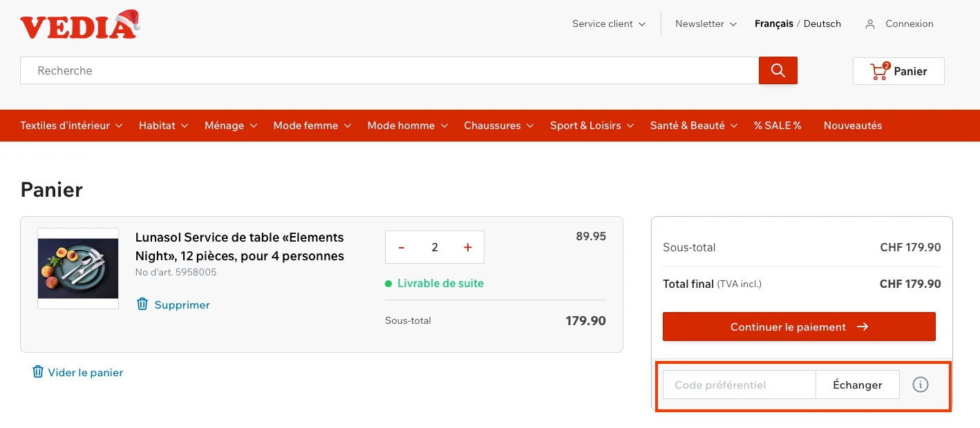Switch the language to Deutsch
The image size is (980, 428).
click(x=822, y=23)
